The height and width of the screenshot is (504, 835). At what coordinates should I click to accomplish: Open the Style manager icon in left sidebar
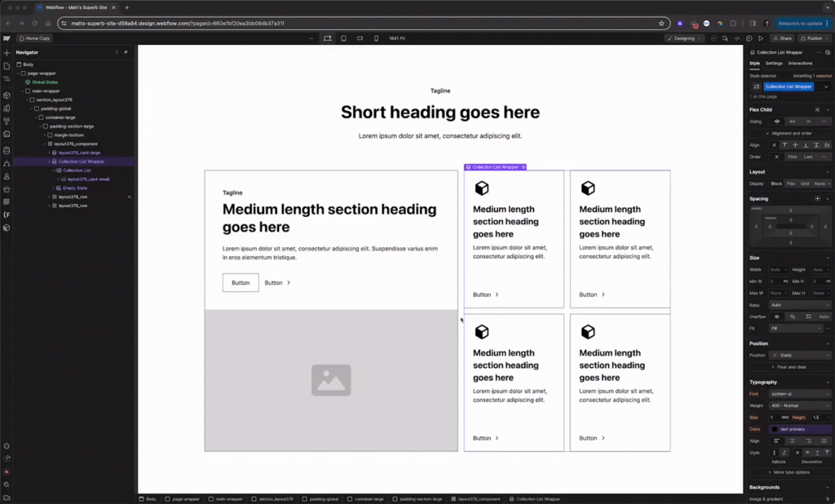tap(7, 108)
